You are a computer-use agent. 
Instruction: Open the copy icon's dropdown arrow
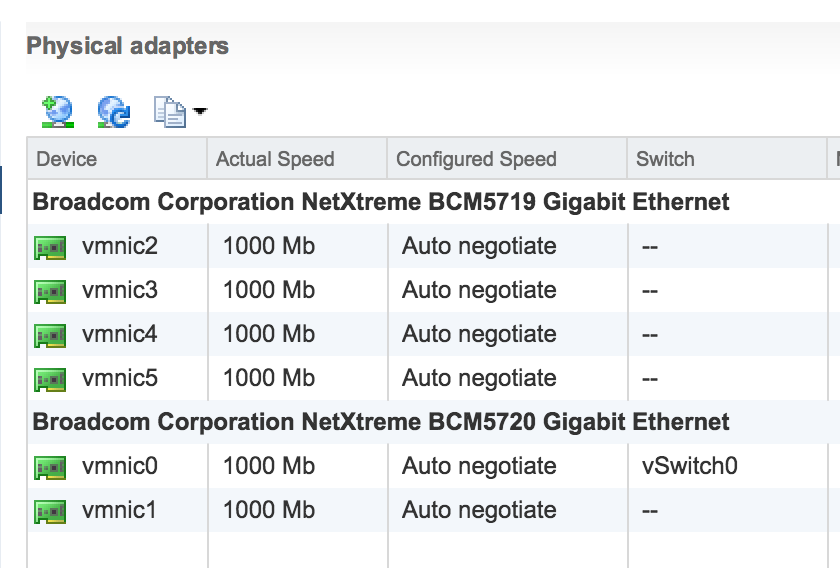200,111
